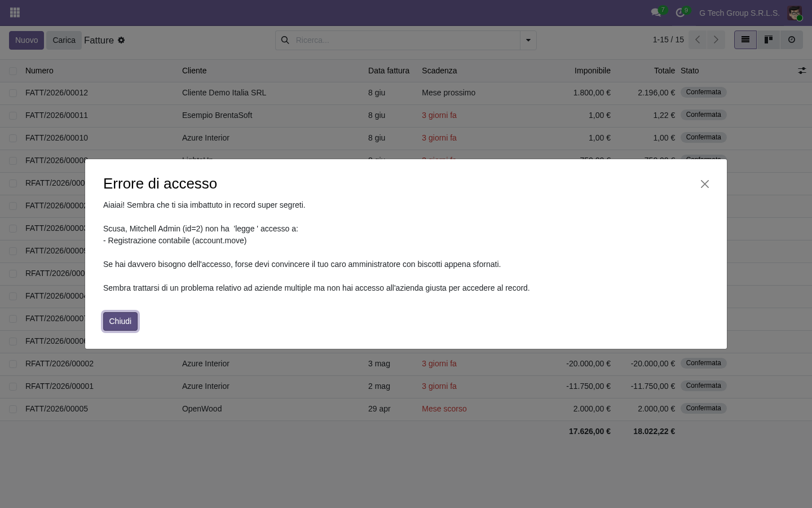Open the Fatture settings gear
Viewport: 812px width, 508px height.
tap(121, 40)
